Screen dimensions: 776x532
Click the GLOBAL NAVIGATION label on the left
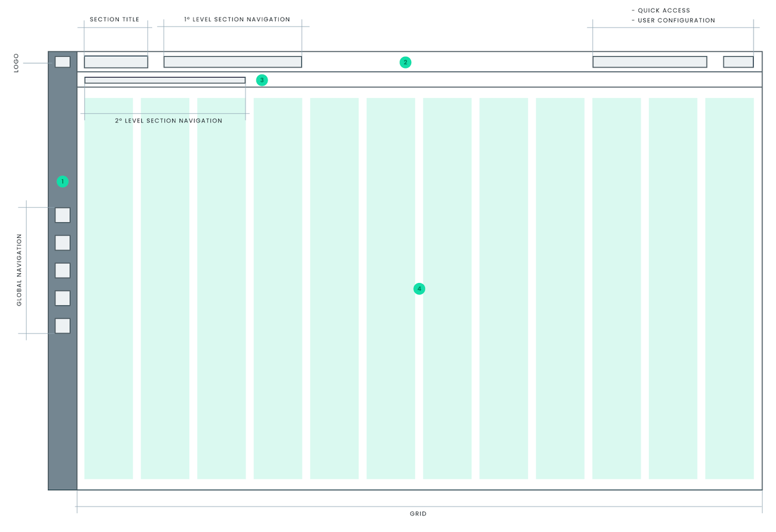tap(18, 268)
